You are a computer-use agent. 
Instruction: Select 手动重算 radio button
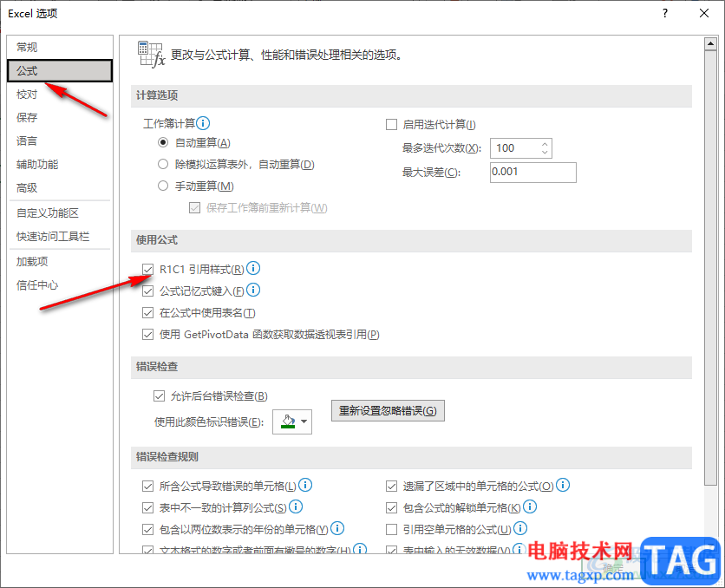(163, 186)
